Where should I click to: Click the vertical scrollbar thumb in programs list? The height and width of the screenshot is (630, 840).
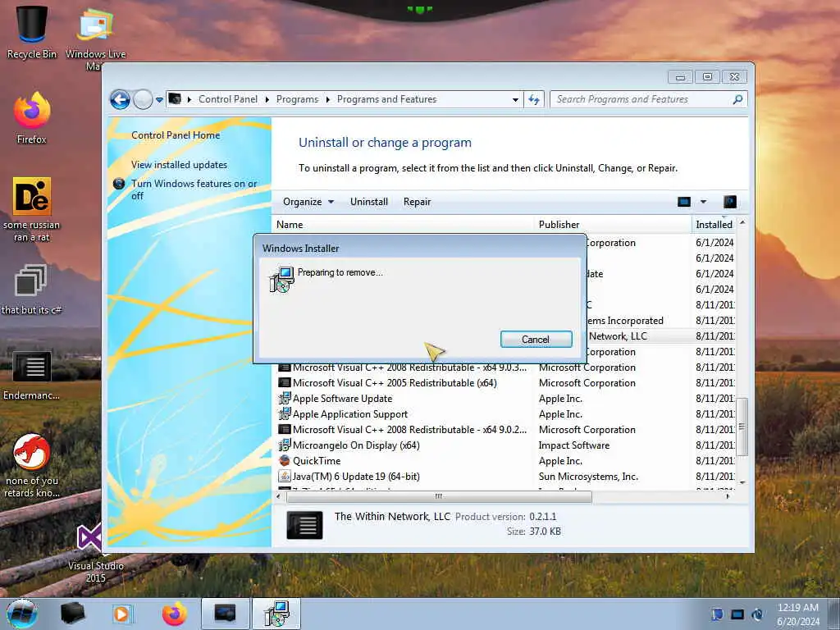[x=742, y=427]
